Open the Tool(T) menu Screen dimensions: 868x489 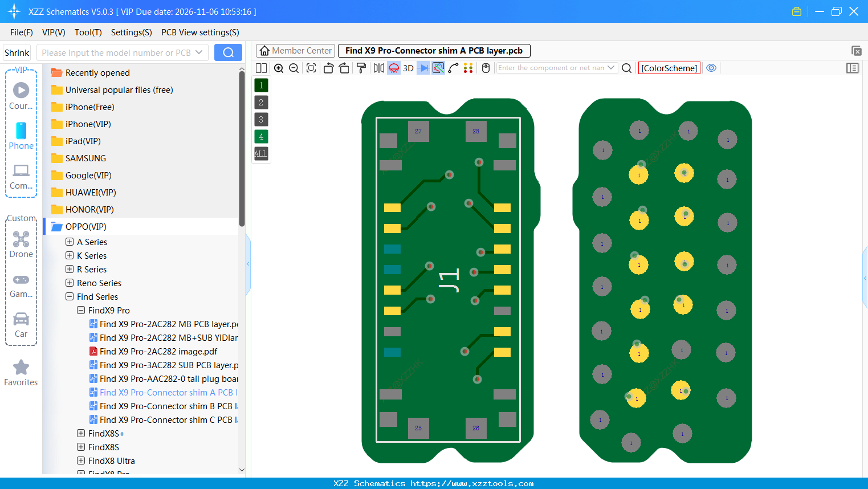[x=88, y=32]
